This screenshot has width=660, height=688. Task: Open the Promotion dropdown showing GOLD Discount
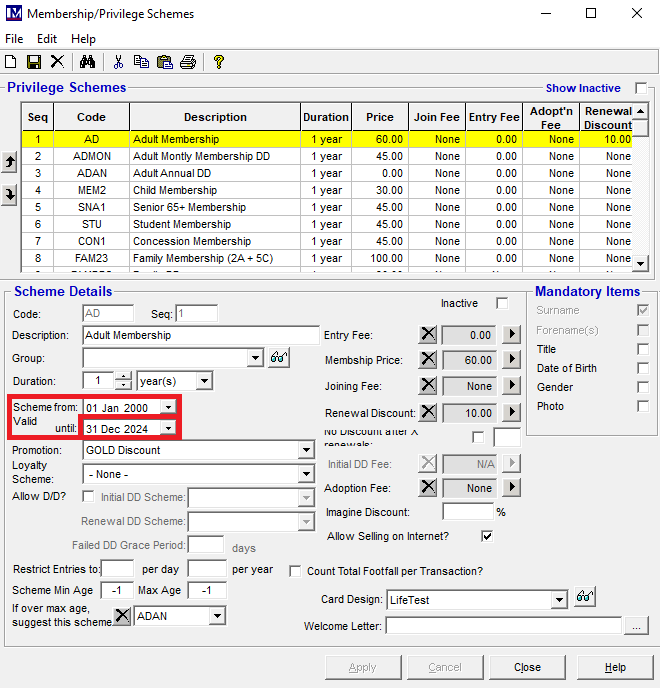tap(306, 451)
